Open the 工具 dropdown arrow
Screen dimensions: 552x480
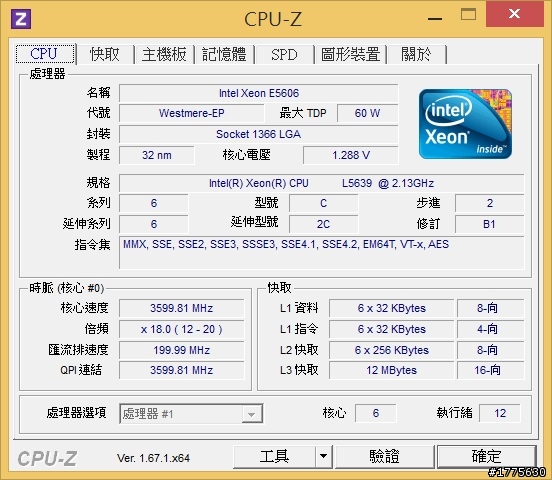pyautogui.click(x=323, y=456)
